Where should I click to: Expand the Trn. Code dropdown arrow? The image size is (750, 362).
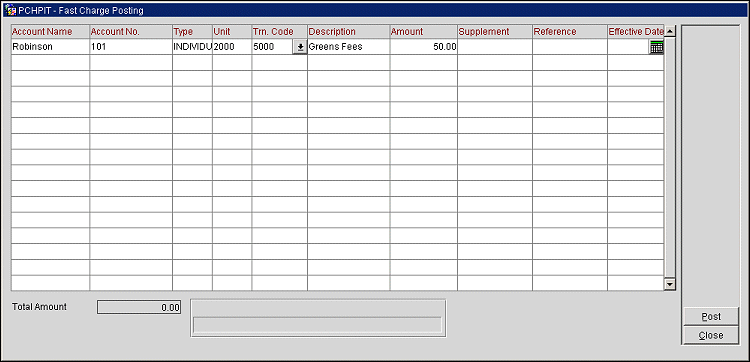tap(300, 47)
